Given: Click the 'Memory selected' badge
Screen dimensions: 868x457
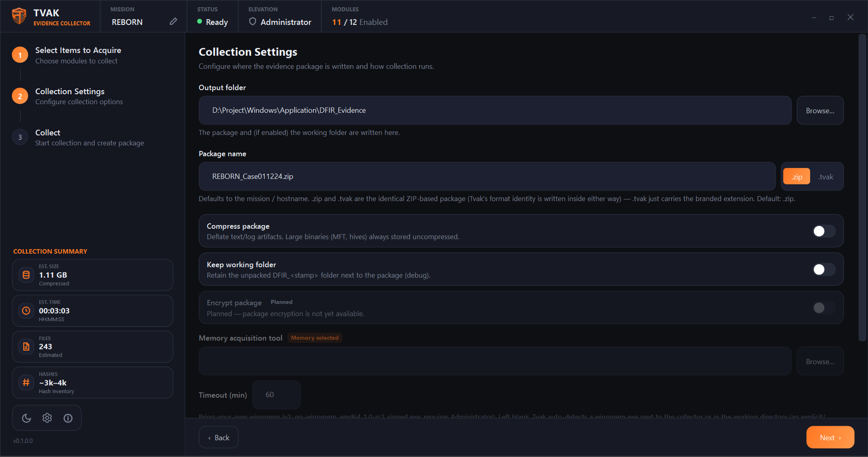Looking at the screenshot, I should pos(315,338).
